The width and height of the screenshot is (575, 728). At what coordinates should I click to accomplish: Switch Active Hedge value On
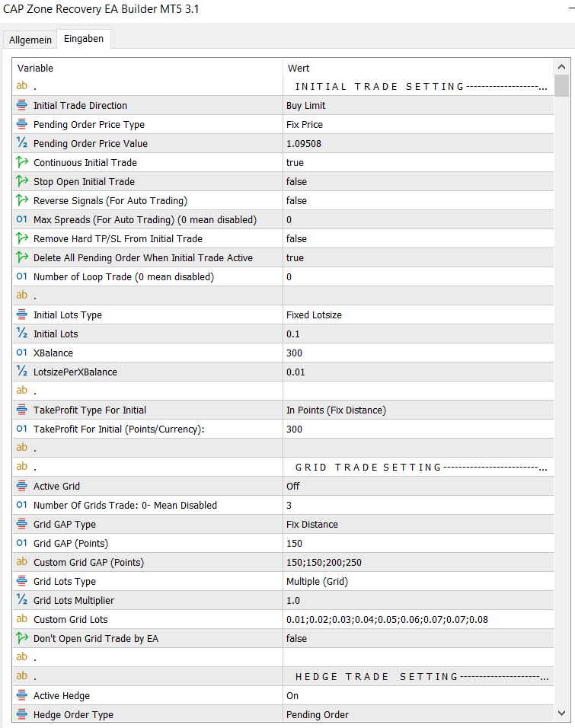pyautogui.click(x=418, y=695)
